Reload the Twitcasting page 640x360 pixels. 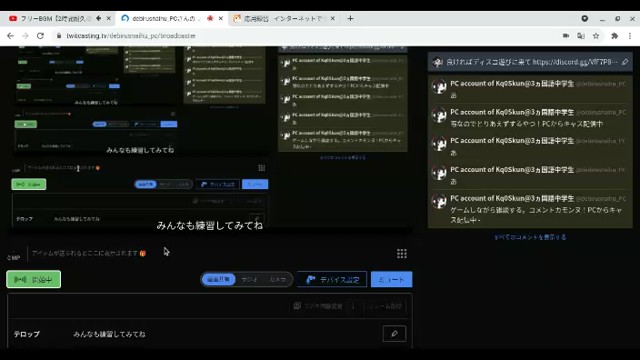point(40,36)
